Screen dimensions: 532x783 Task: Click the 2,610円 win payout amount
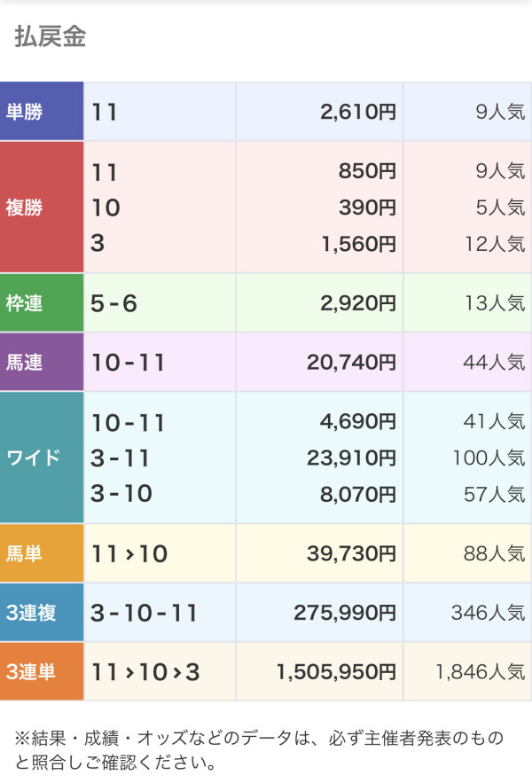tap(358, 112)
